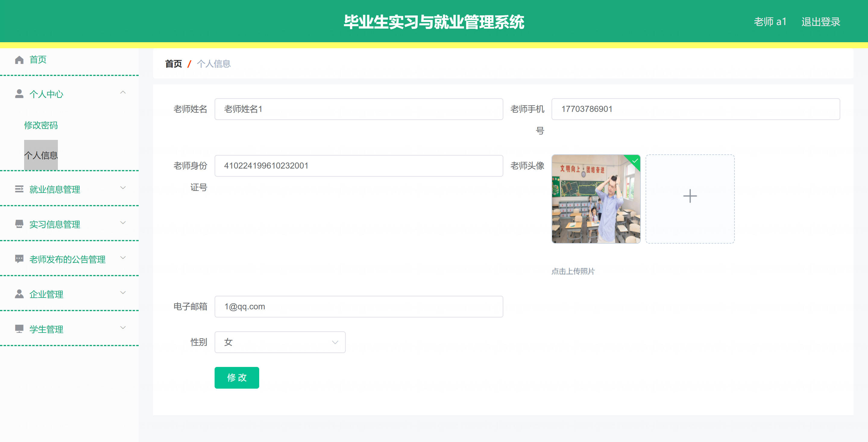Viewport: 868px width, 442px height.
Task: Expand the 就业信息管理 submenu arrow
Action: click(123, 188)
